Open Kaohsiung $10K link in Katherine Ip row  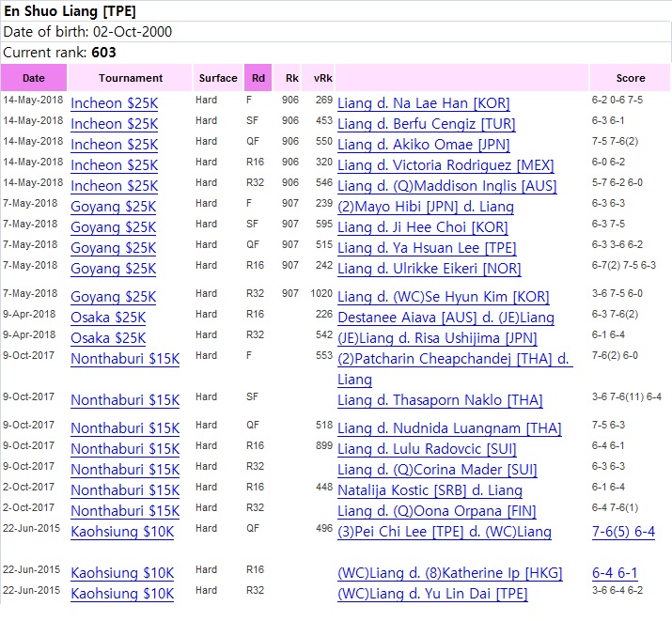click(122, 572)
